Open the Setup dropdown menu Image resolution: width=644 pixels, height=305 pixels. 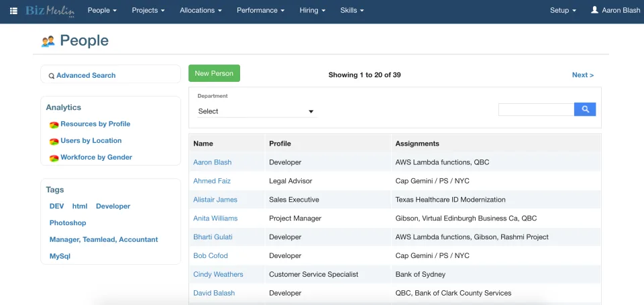[563, 10]
